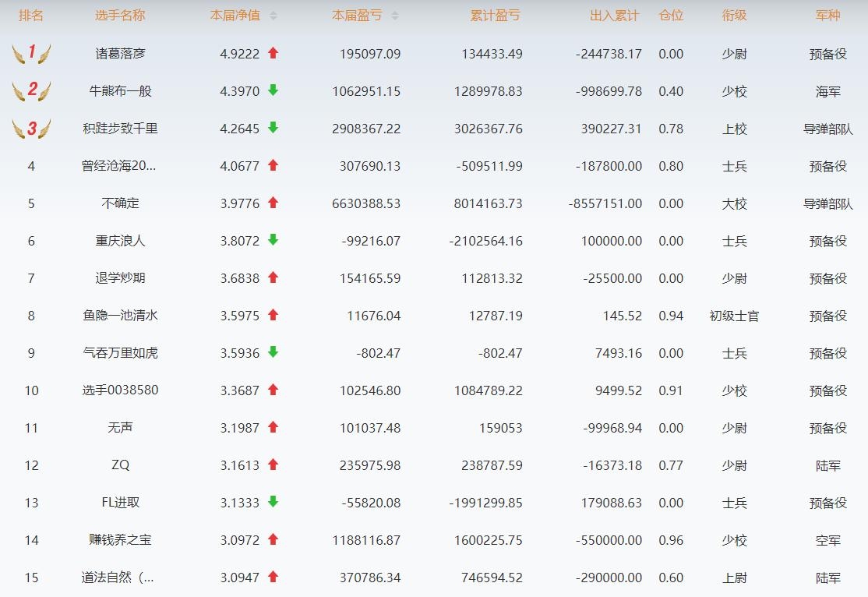Screen dimensions: 868x597
Task: Click the rank 3 wings badge
Action: [31, 129]
